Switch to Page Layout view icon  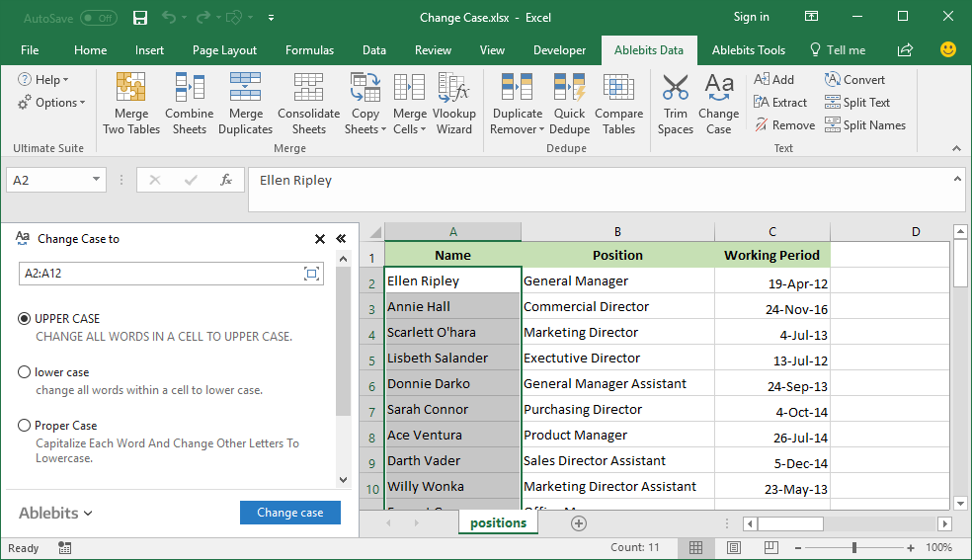pos(734,547)
